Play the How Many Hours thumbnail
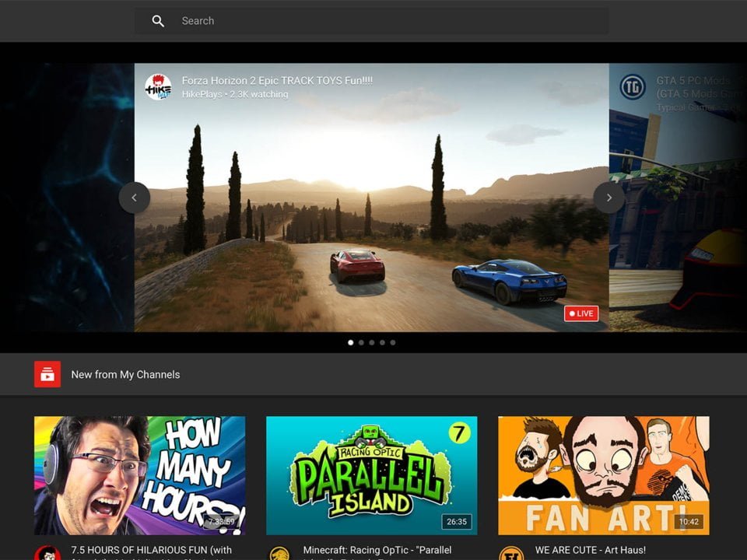The width and height of the screenshot is (747, 560). pos(139,476)
